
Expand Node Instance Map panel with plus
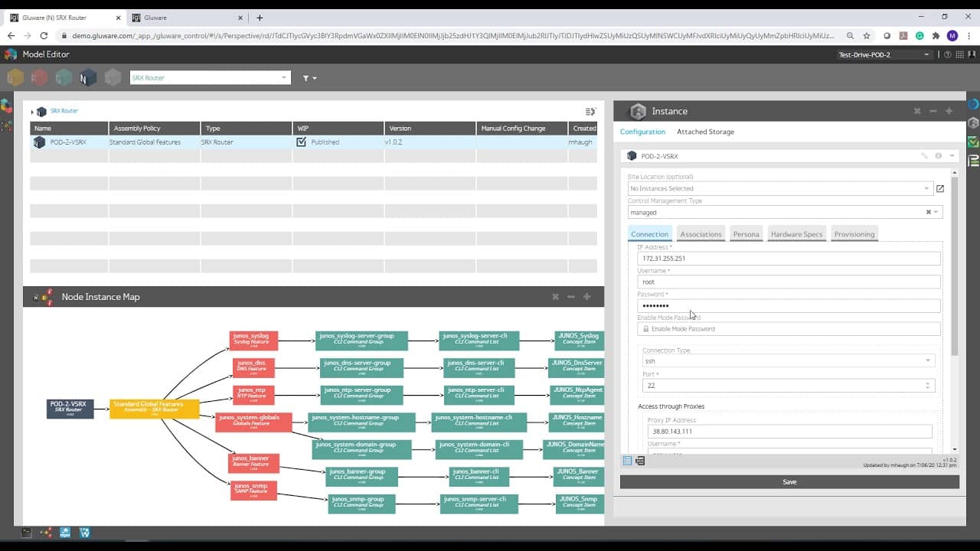587,297
